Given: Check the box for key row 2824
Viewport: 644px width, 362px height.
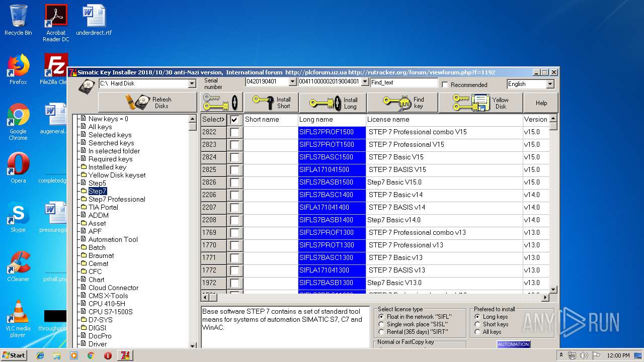Looking at the screenshot, I should click(x=234, y=157).
